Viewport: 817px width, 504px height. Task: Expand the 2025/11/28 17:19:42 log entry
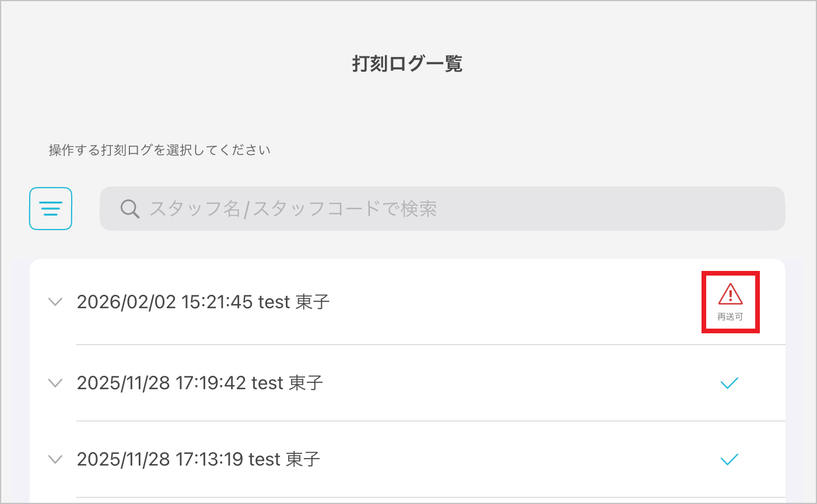pos(55,383)
